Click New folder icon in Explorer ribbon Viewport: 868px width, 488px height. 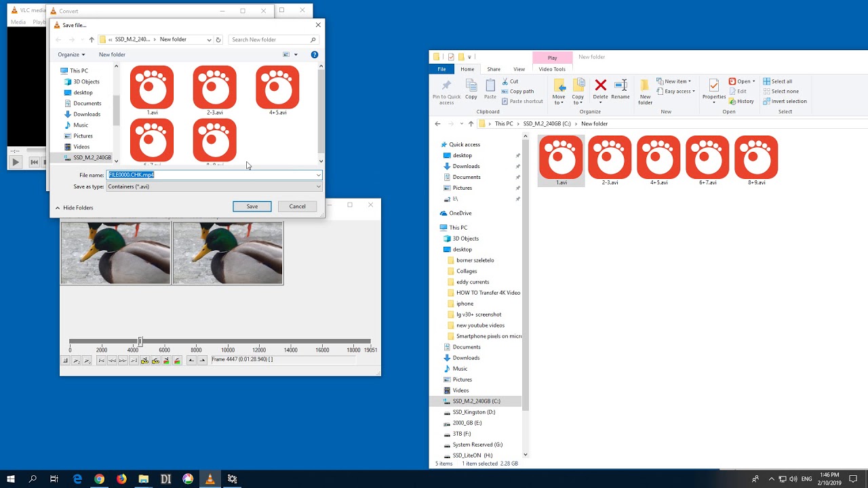[645, 91]
